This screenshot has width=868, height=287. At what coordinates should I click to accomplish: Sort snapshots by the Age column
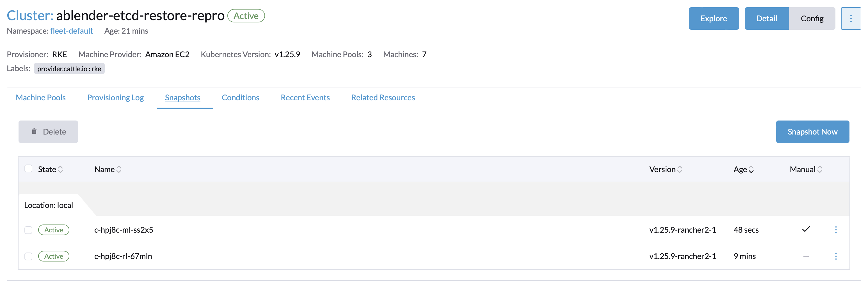[x=752, y=170]
